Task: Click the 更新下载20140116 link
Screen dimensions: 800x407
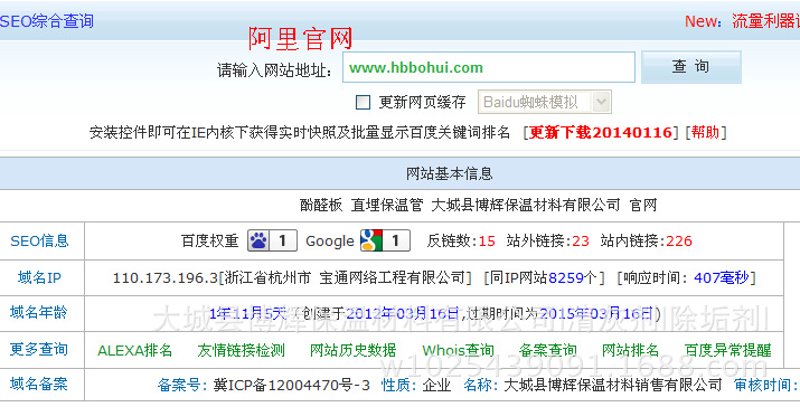Action: pyautogui.click(x=601, y=133)
